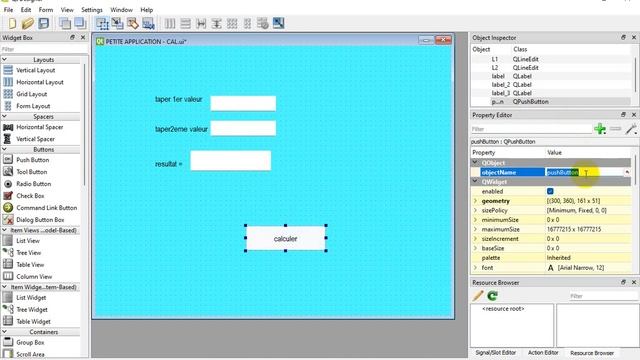The image size is (640, 360).
Task: Select the Edit Signals/Slots mode icon
Action: pos(118,23)
